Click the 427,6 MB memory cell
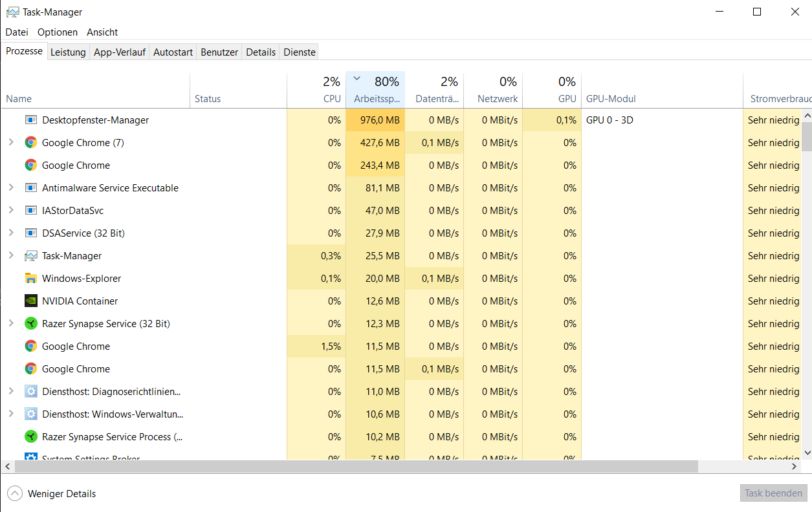The height and width of the screenshot is (512, 812). coord(375,143)
